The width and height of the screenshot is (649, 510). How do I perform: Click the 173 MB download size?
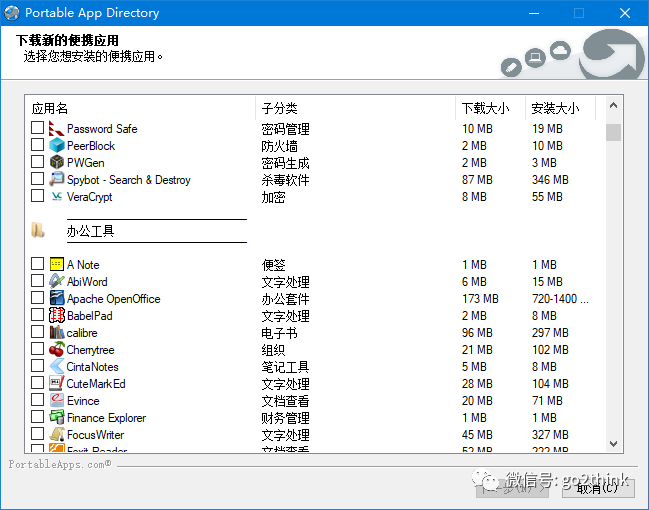480,298
